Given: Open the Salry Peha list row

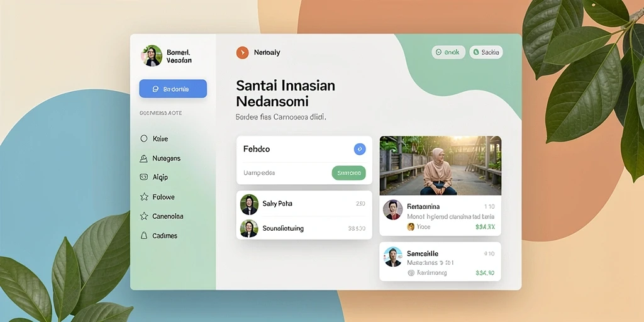Looking at the screenshot, I should point(304,204).
